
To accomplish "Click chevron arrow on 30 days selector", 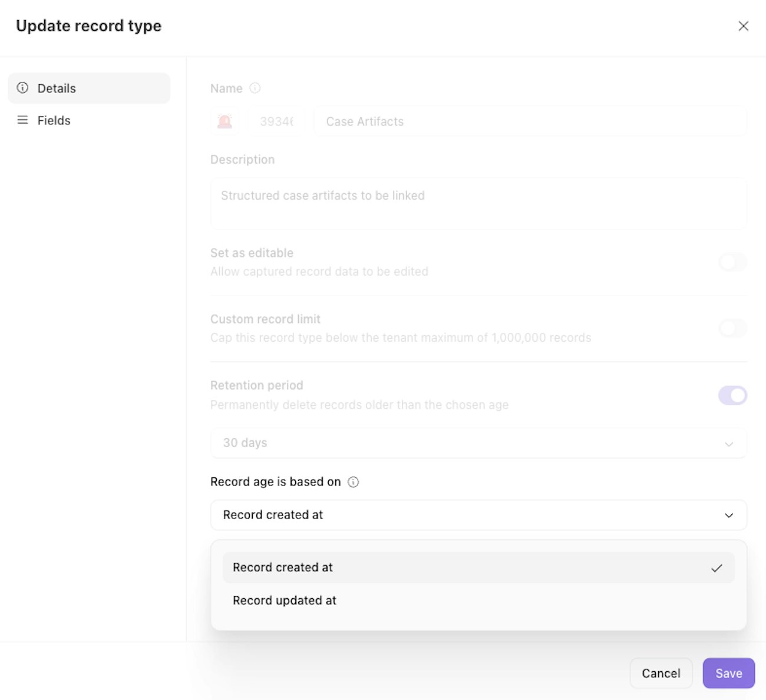I will pyautogui.click(x=729, y=444).
